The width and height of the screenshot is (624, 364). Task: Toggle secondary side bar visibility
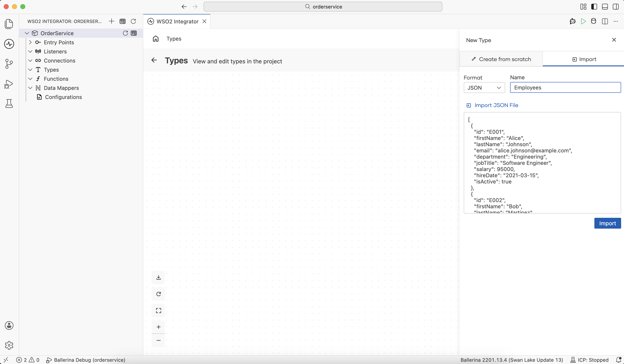click(x=616, y=7)
